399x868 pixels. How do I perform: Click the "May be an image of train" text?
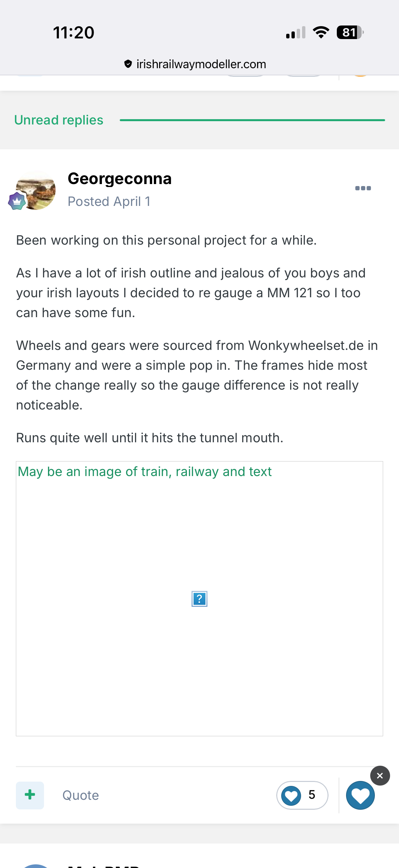145,472
